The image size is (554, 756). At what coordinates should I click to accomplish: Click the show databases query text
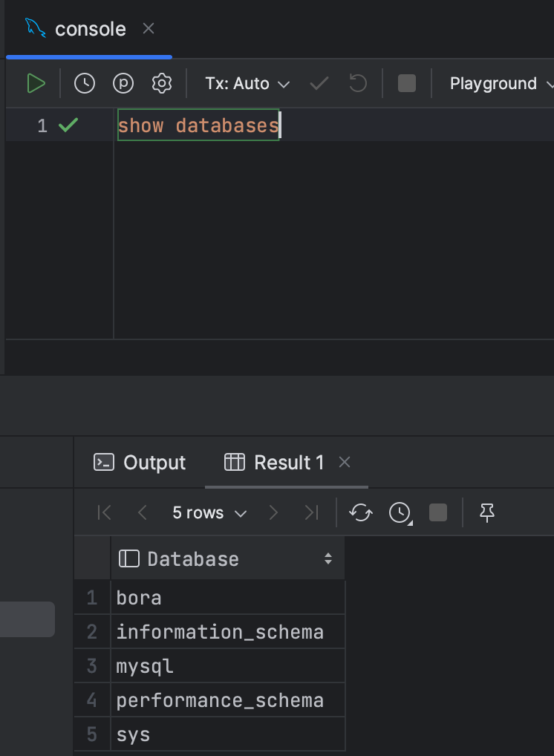coord(198,126)
